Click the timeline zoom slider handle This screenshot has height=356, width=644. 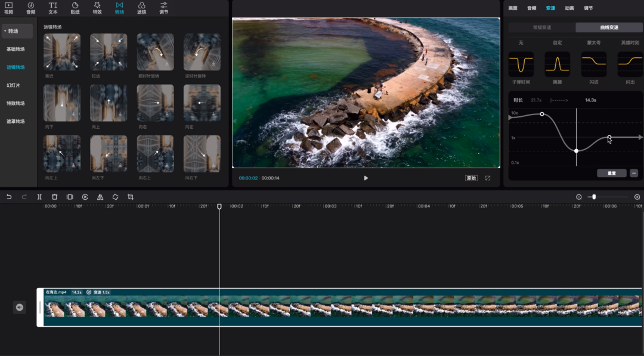tap(594, 197)
